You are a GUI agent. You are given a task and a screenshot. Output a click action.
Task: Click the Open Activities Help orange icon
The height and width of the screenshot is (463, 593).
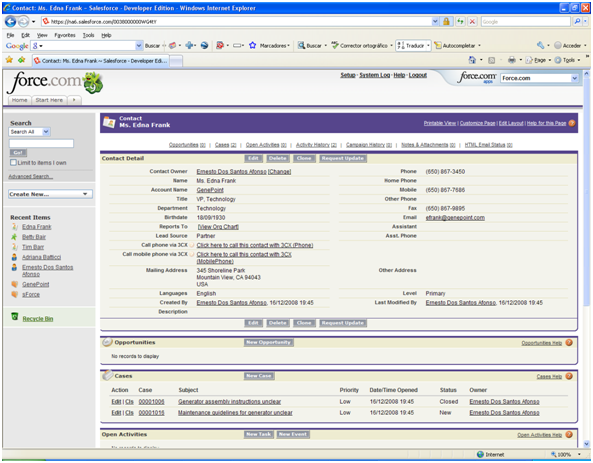pos(569,435)
